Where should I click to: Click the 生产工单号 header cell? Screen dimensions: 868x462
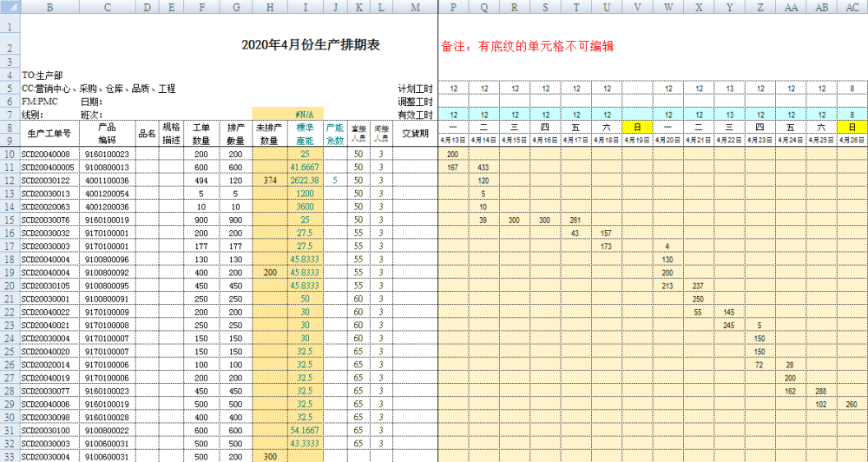coord(49,134)
